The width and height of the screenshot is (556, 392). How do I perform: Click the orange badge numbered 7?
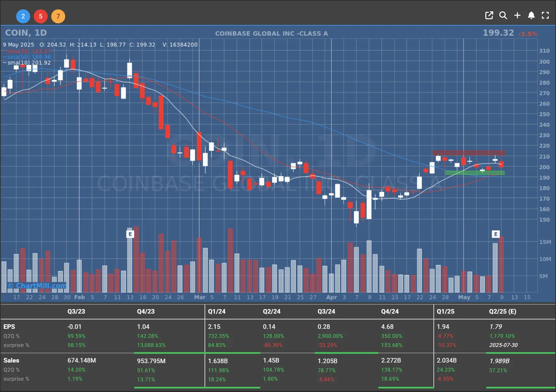tap(58, 16)
